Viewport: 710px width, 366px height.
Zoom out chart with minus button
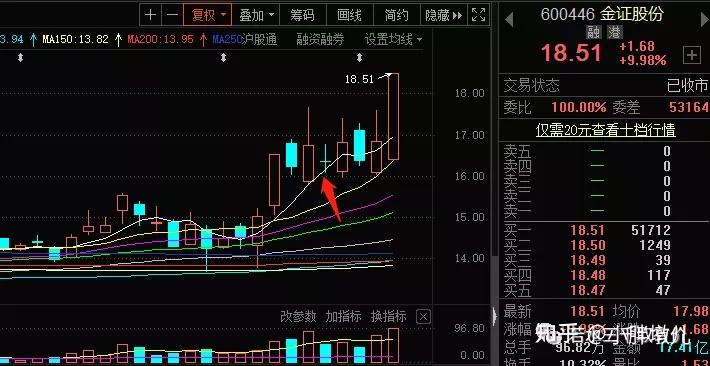[172, 15]
